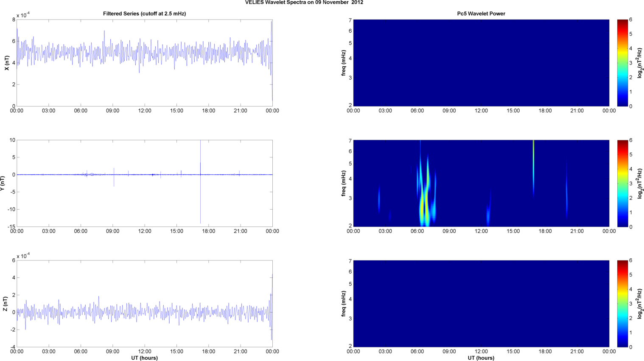Image resolution: width=644 pixels, height=361 pixels.
Task: Click the '18:00' tick under the Z series plot
Action: click(x=208, y=352)
